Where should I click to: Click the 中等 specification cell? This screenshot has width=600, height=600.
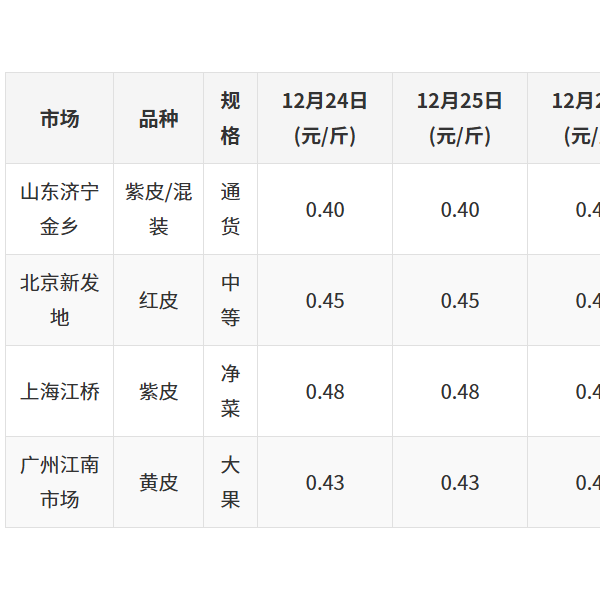tap(230, 300)
